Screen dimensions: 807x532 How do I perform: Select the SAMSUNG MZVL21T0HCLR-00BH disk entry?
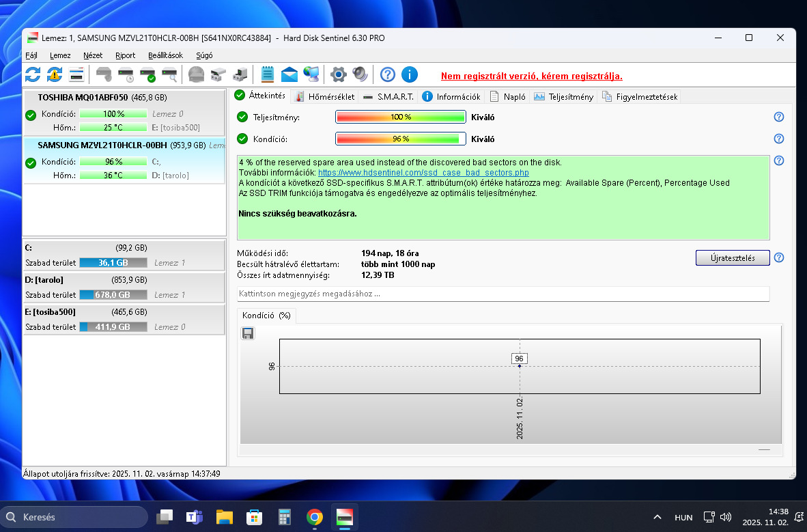[124, 160]
